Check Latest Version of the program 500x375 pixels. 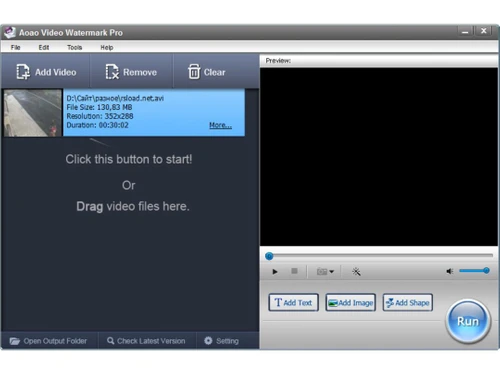pos(146,341)
